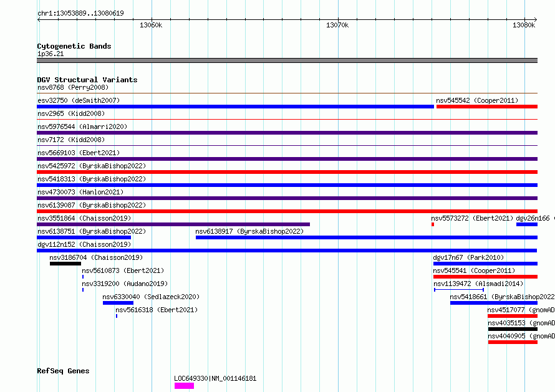Click the nsv4730073 (Hanlon2021) text label
The image size is (555, 392).
click(80, 192)
